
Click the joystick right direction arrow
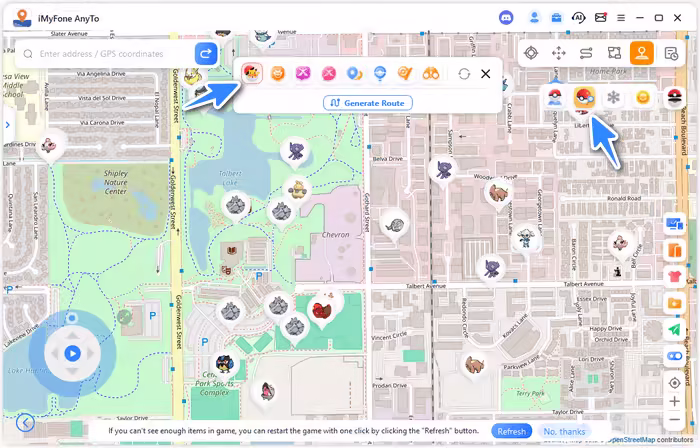tap(90, 354)
